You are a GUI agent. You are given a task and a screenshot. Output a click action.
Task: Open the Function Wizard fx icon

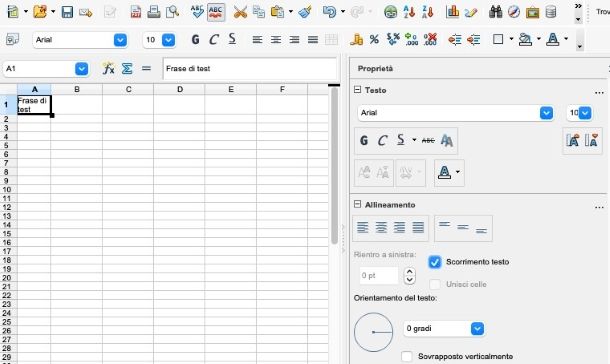coord(108,68)
